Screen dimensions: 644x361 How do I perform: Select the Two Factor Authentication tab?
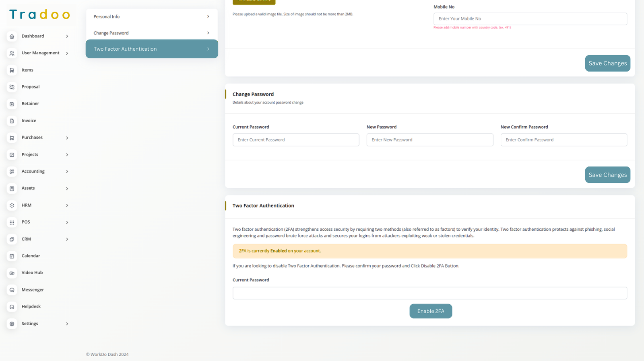point(152,49)
